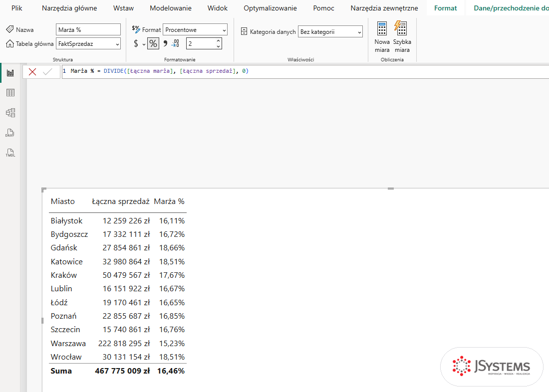
Task: Click Suma total row label
Action: tap(61, 371)
